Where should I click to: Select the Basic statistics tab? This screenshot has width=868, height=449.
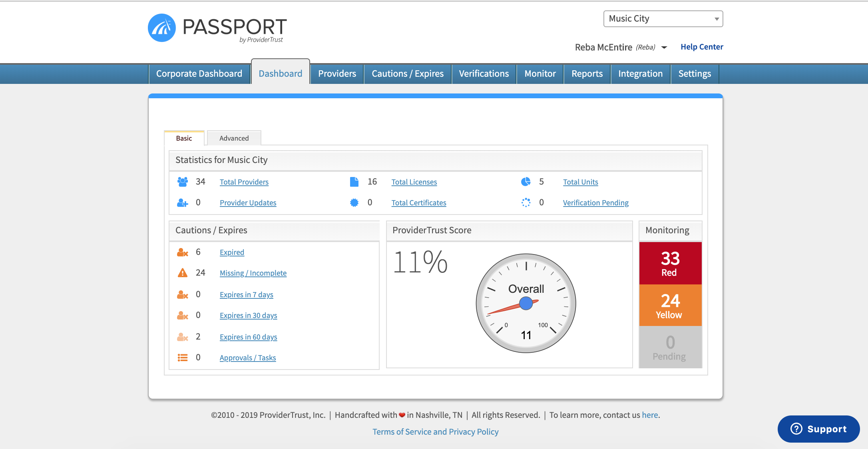(x=184, y=138)
